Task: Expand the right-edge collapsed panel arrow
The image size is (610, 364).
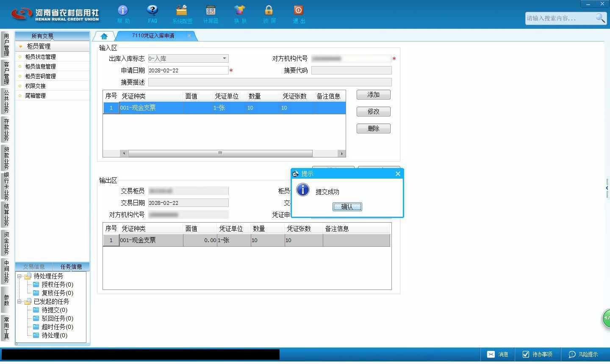Action: click(607, 188)
